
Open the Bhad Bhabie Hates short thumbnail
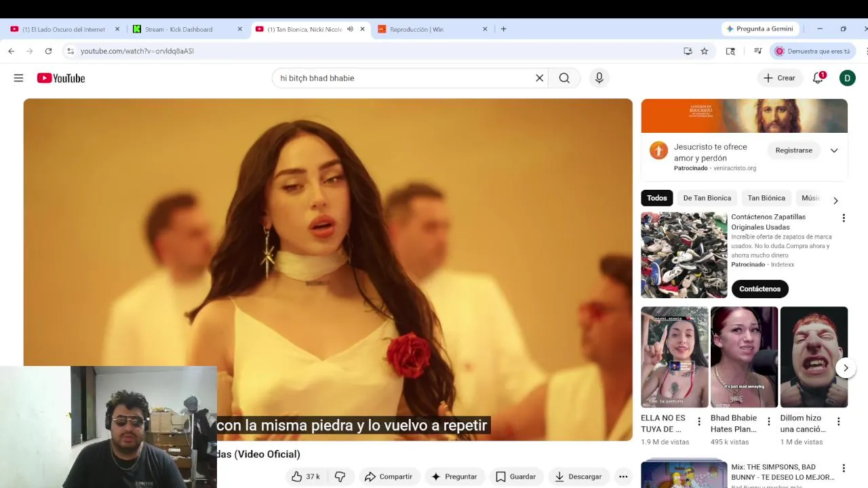click(744, 357)
